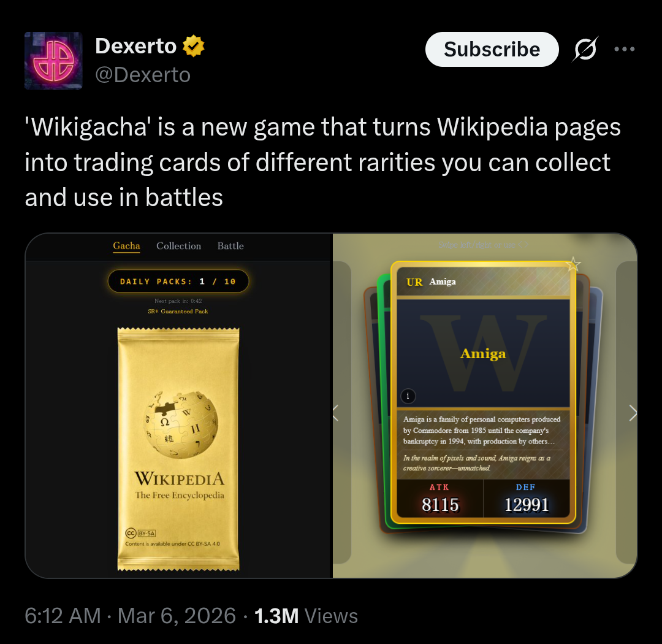The width and height of the screenshot is (662, 644).
Task: Click the green card behind Amiga
Action: point(384,402)
